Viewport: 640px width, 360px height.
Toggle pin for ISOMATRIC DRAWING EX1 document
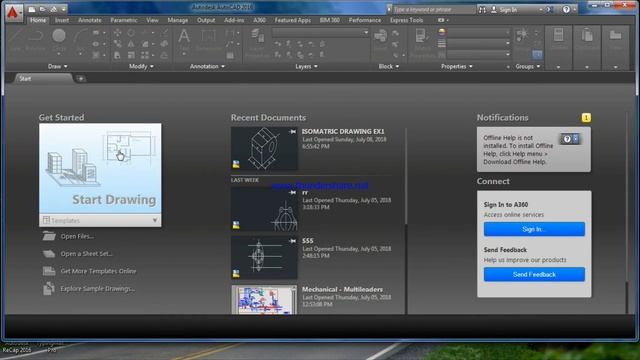(292, 132)
